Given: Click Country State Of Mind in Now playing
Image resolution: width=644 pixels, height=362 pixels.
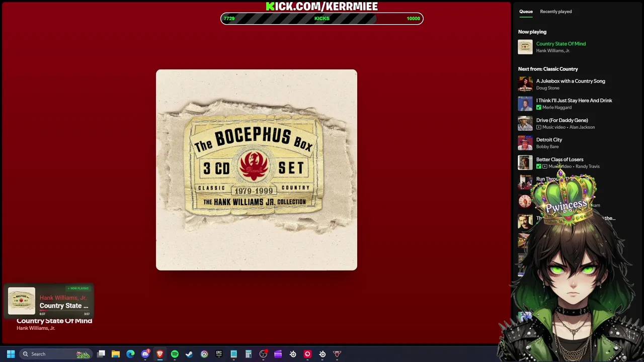Looking at the screenshot, I should pyautogui.click(x=560, y=44).
